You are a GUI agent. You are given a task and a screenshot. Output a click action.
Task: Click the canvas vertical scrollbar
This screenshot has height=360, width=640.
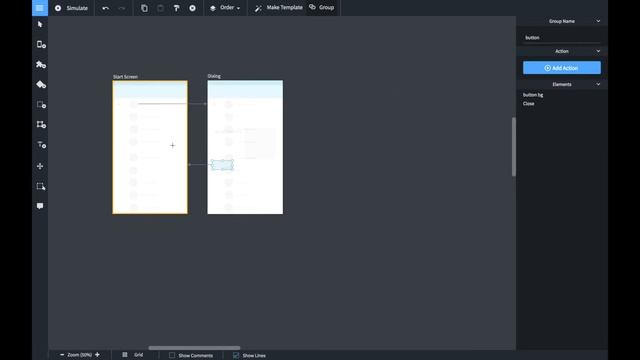coord(513,147)
